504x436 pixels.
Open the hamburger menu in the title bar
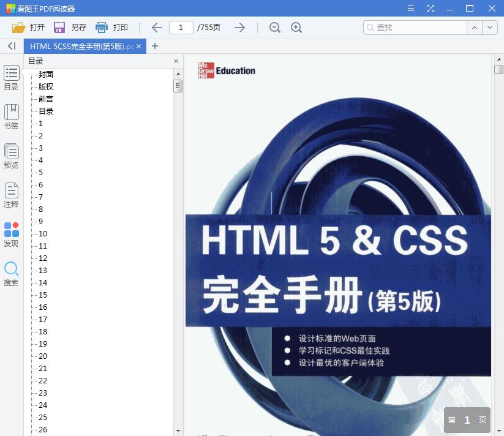411,9
